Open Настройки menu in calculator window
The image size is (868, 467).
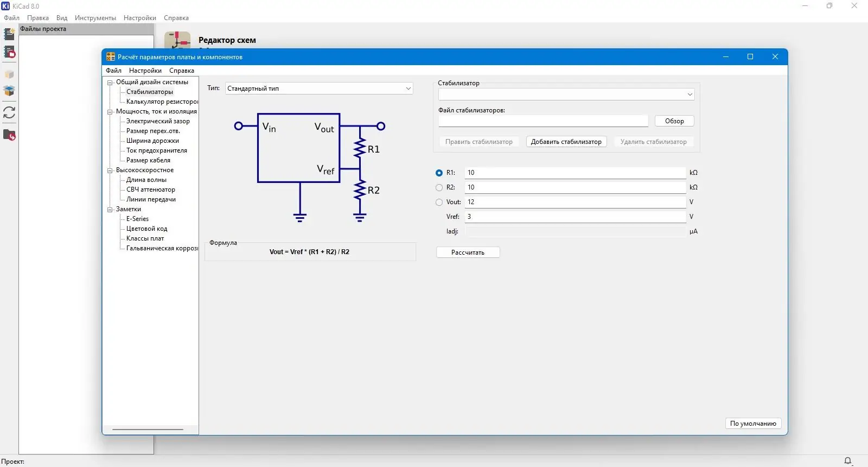[x=145, y=71]
